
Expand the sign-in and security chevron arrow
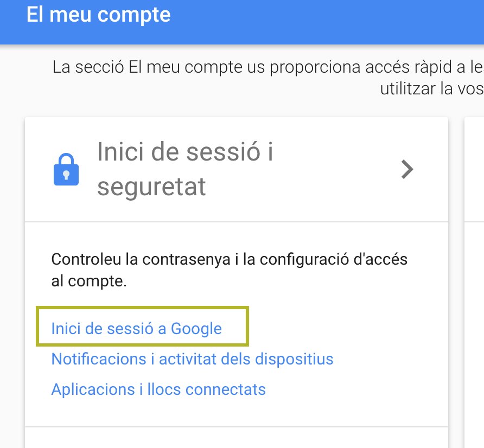point(407,170)
